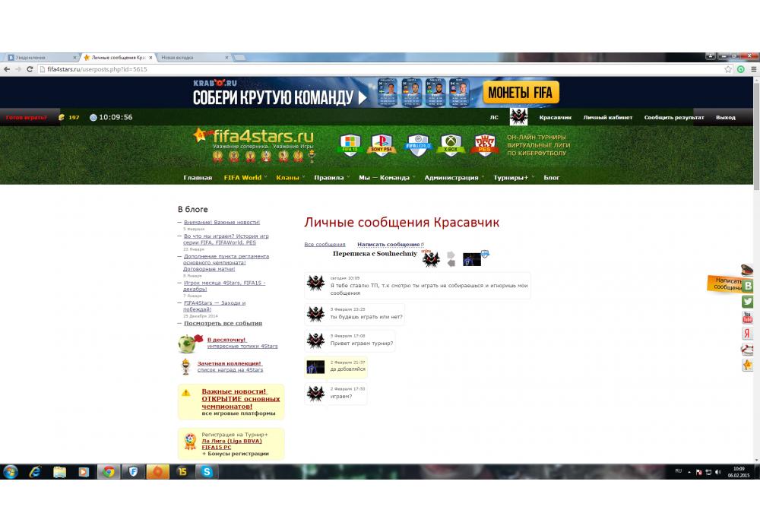Viewport: 760px width, 532px height.
Task: Expand the Правила navigation dropdown
Action: [329, 178]
